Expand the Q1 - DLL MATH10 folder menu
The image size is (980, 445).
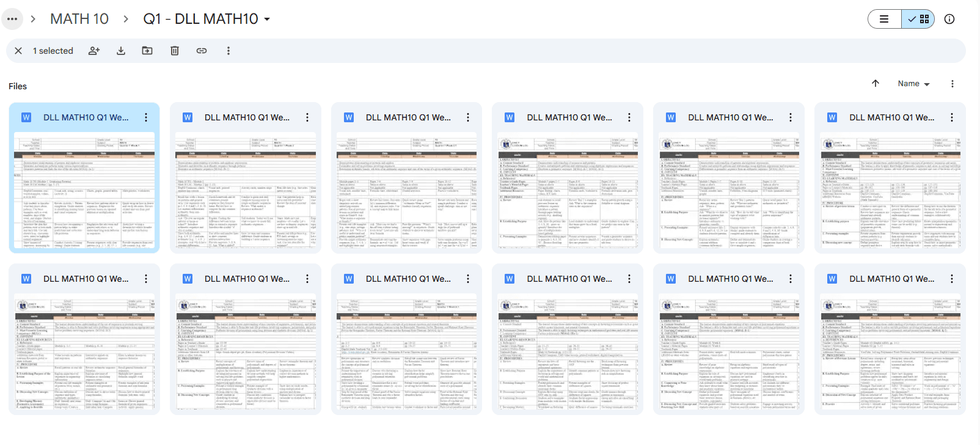click(x=267, y=20)
